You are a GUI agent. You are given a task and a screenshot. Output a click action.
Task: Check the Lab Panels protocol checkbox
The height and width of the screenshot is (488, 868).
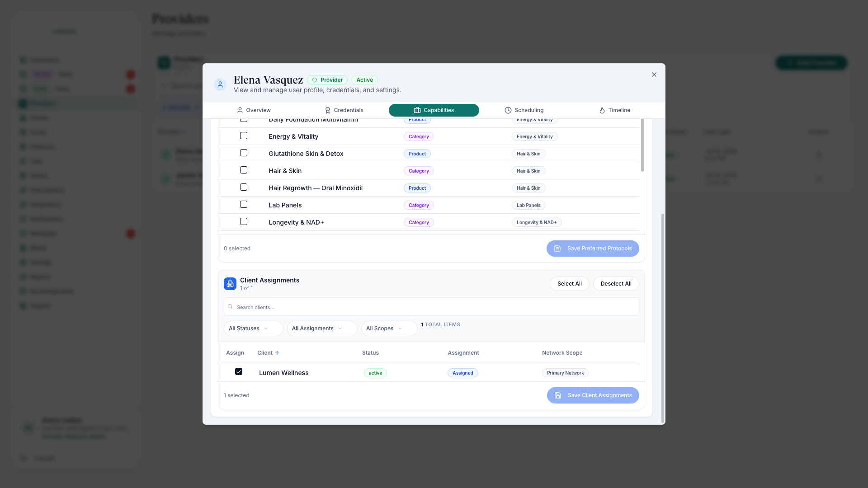[244, 204]
